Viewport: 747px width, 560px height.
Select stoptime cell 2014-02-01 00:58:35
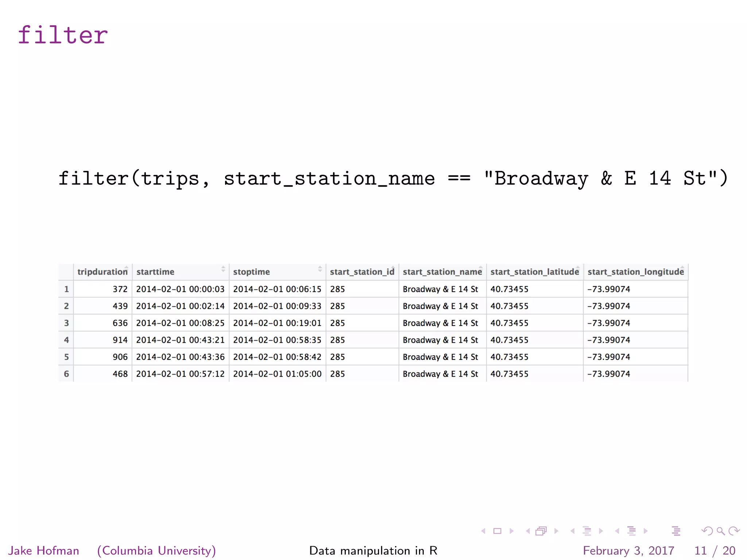tap(277, 340)
